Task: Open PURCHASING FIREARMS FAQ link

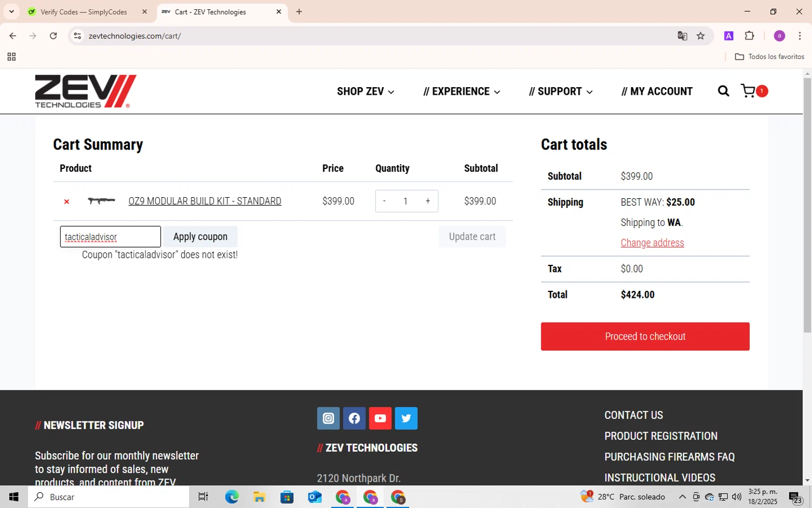Action: click(x=670, y=457)
